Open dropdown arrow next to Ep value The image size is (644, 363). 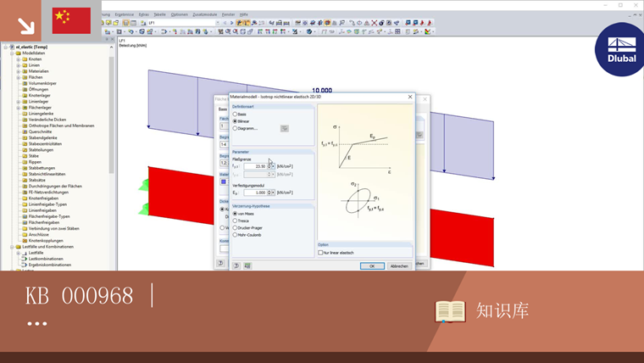[x=273, y=193]
